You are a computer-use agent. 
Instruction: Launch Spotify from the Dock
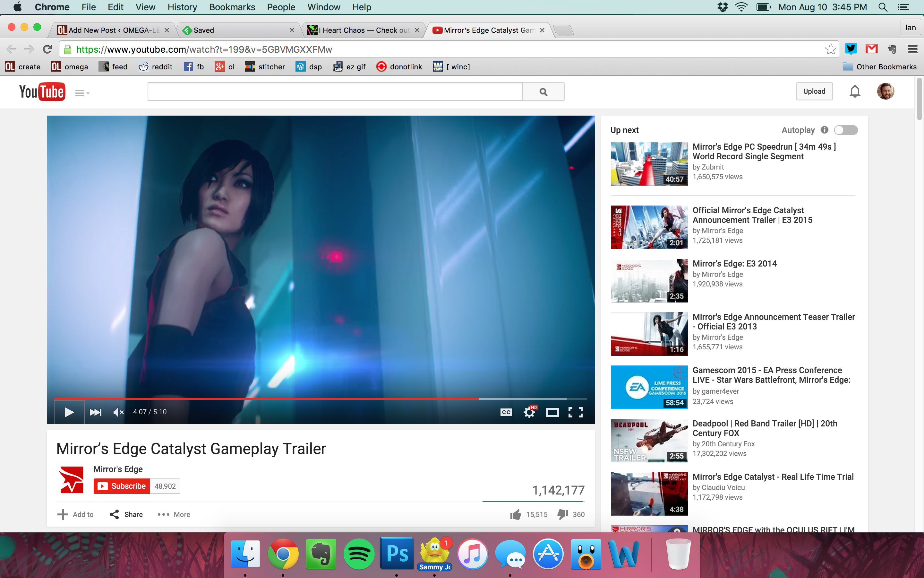click(x=358, y=554)
